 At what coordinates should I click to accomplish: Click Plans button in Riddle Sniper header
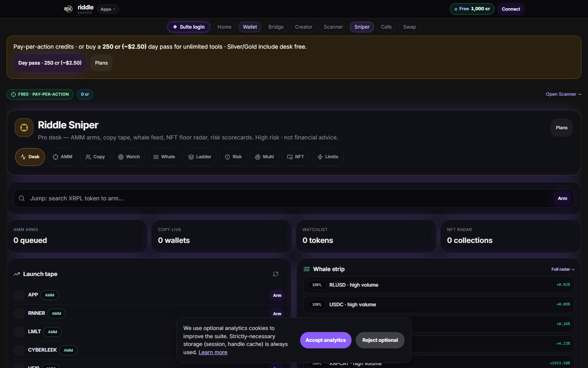pyautogui.click(x=561, y=128)
